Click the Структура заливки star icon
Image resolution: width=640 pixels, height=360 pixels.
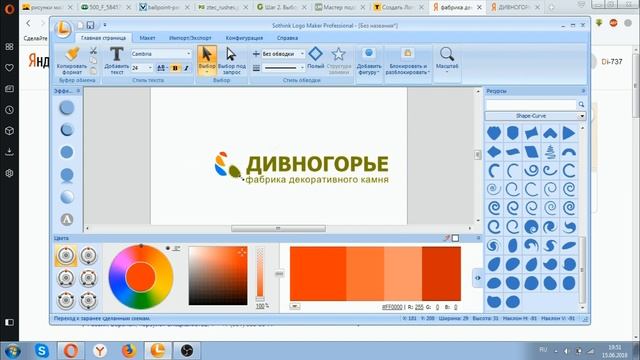pos(338,54)
